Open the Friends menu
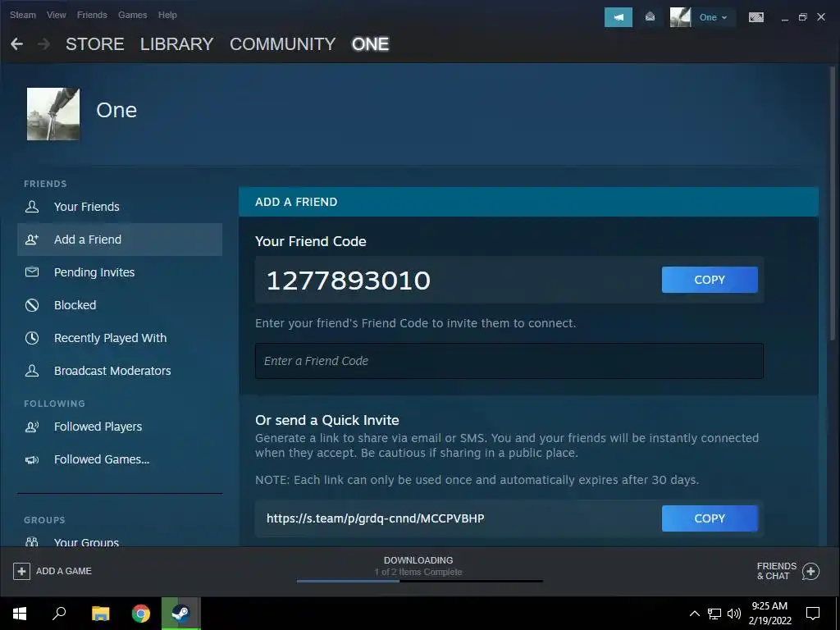 92,15
